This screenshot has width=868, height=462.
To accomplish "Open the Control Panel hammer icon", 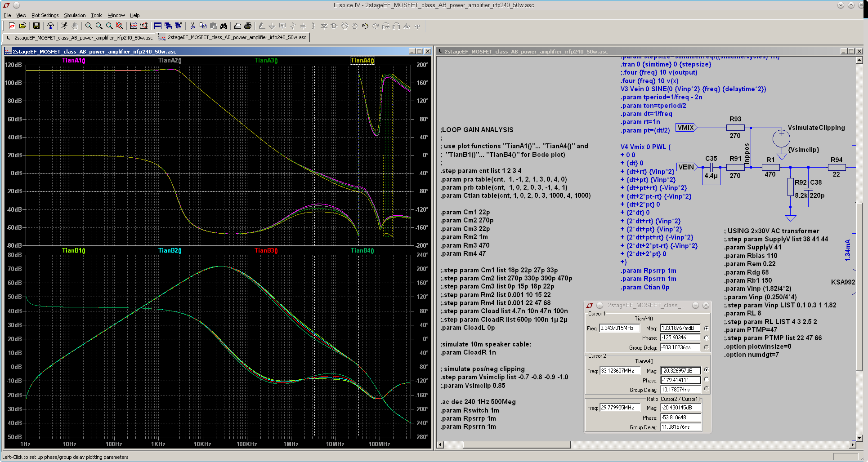I will point(50,26).
